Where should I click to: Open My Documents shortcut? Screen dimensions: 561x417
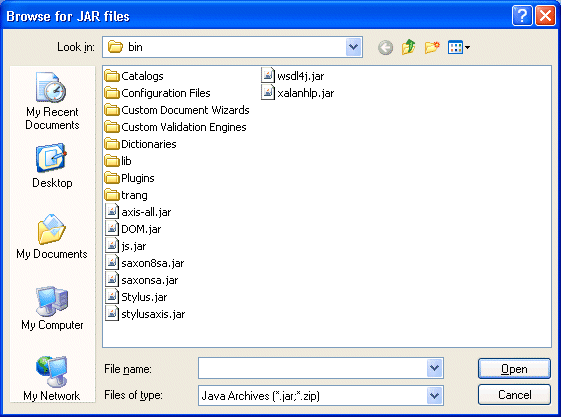[x=52, y=237]
